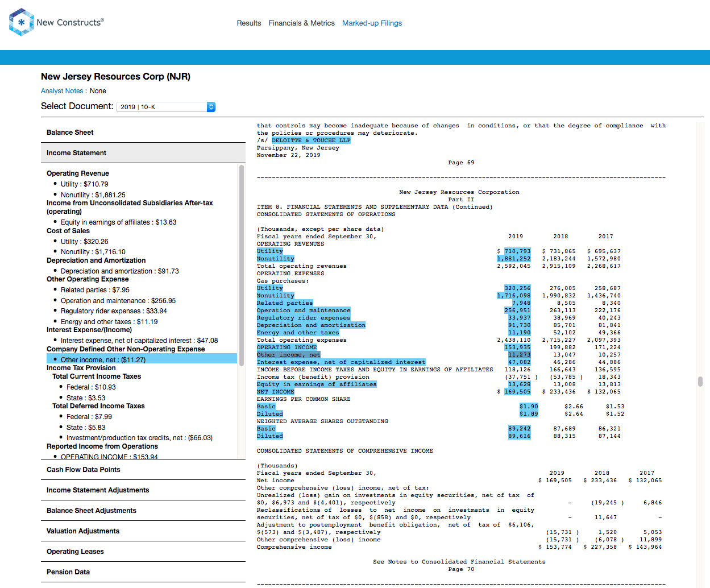This screenshot has height=588, width=710.
Task: Click highlighted 'OPERATING INCOME' filing label
Action: tap(287, 347)
